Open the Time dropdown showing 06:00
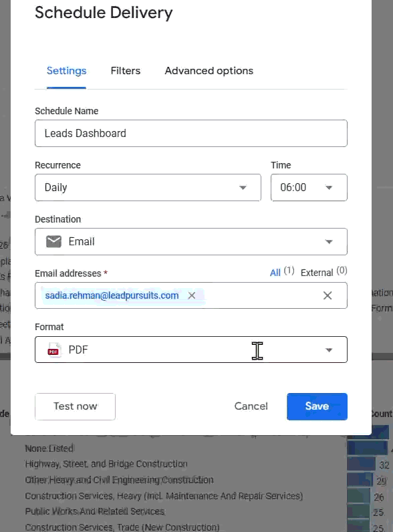 click(309, 187)
